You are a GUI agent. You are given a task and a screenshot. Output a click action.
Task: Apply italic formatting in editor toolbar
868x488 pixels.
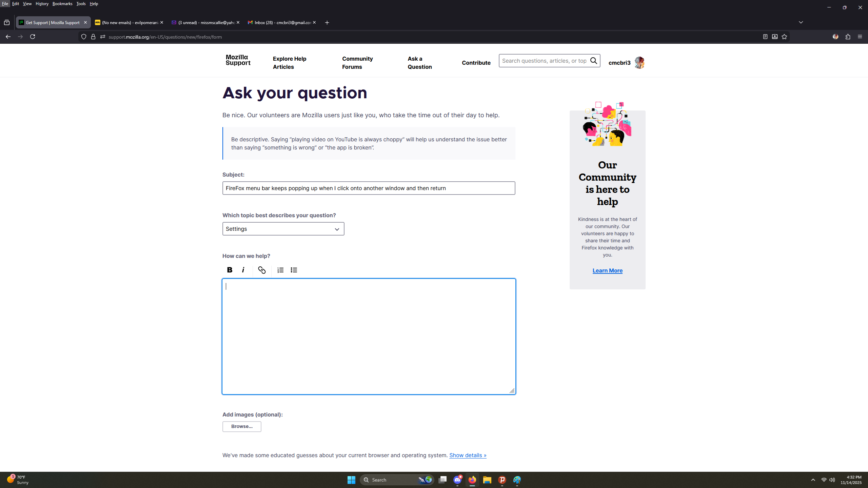[x=243, y=270]
